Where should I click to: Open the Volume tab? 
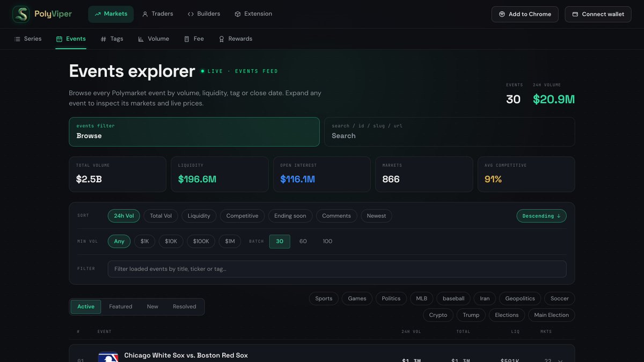(x=153, y=39)
